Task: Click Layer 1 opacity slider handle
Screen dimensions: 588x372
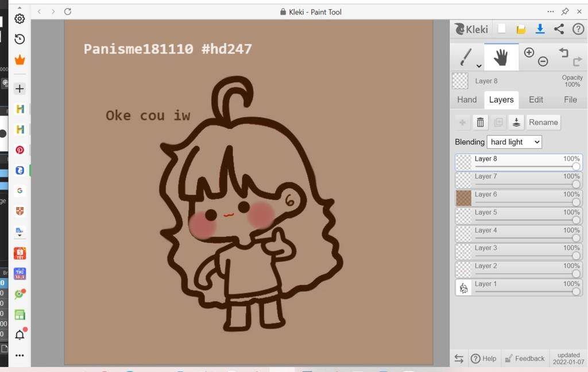Action: [x=576, y=292]
